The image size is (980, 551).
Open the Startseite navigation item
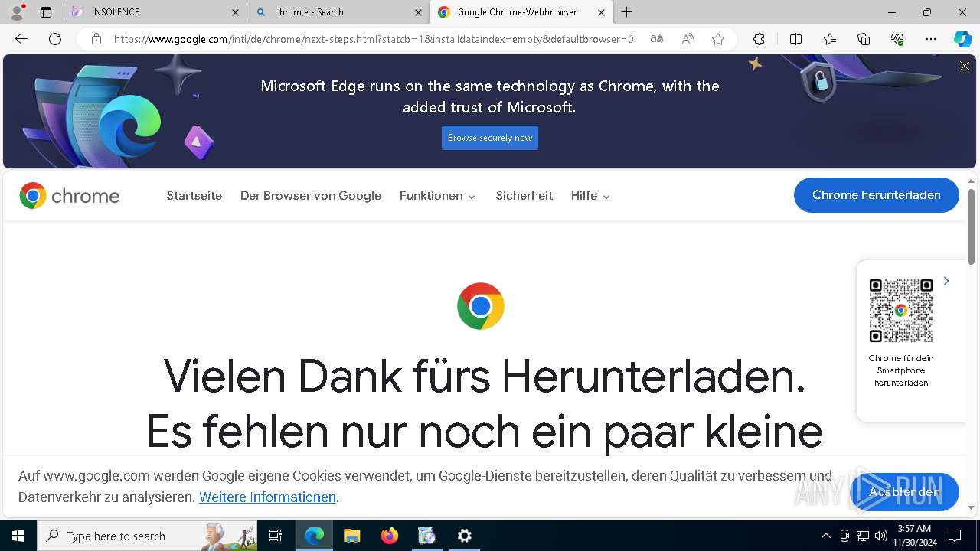194,196
